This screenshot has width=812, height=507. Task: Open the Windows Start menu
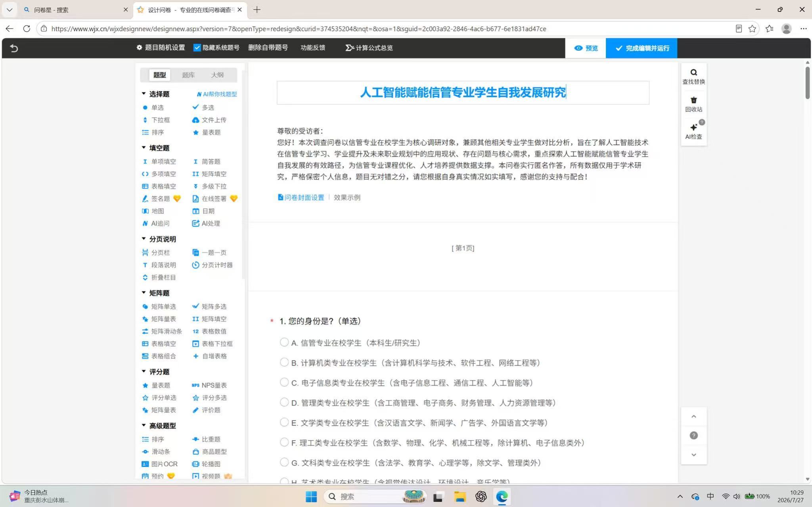pyautogui.click(x=311, y=496)
